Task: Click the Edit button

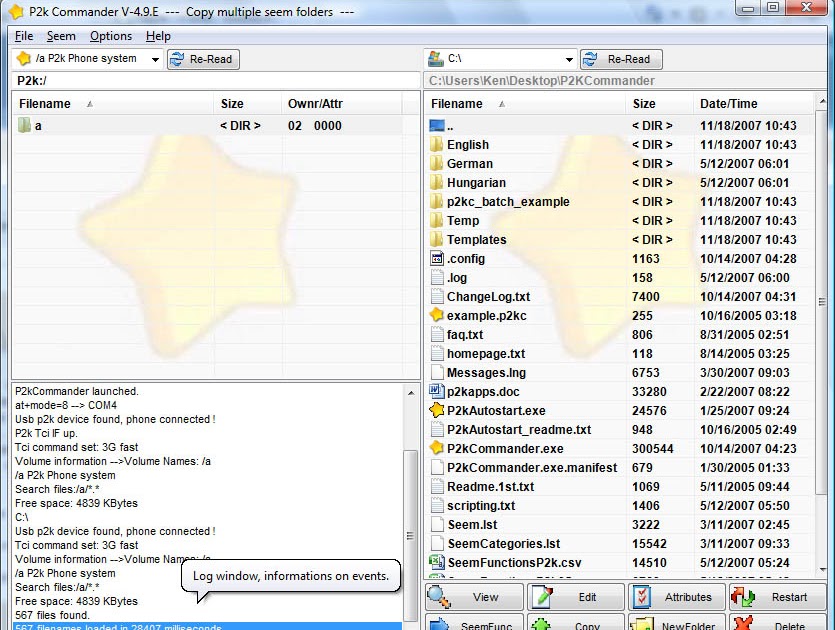Action: click(x=576, y=597)
